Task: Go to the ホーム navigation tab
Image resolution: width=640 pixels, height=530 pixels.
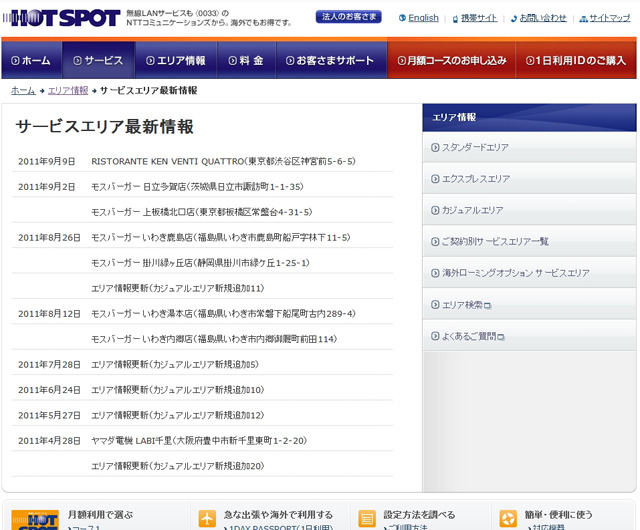Action: (32, 60)
